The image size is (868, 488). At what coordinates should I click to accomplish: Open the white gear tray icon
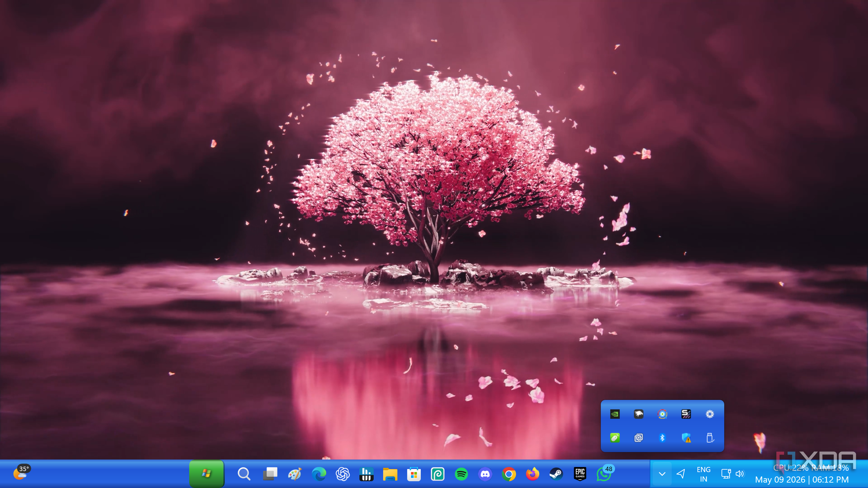(x=710, y=414)
